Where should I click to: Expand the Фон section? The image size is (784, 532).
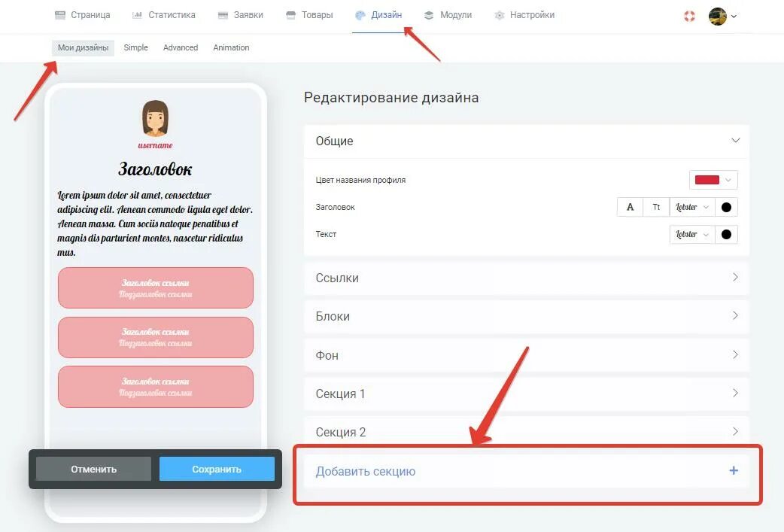(x=526, y=355)
